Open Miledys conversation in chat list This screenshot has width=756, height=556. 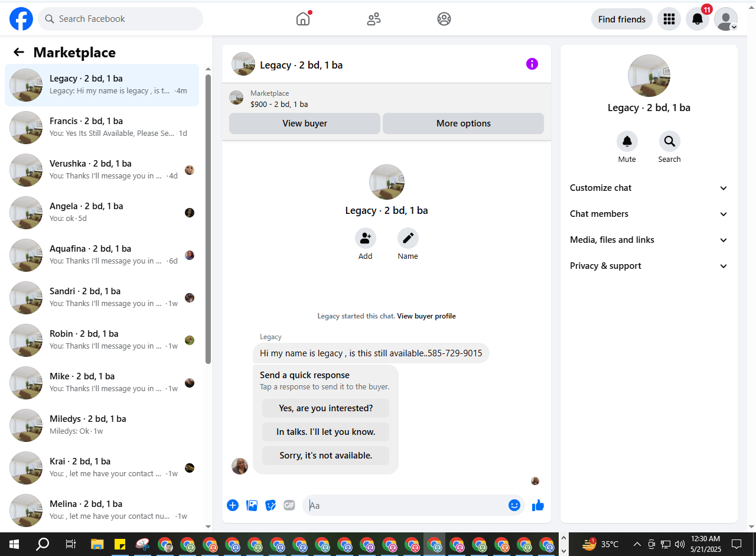[x=102, y=425]
